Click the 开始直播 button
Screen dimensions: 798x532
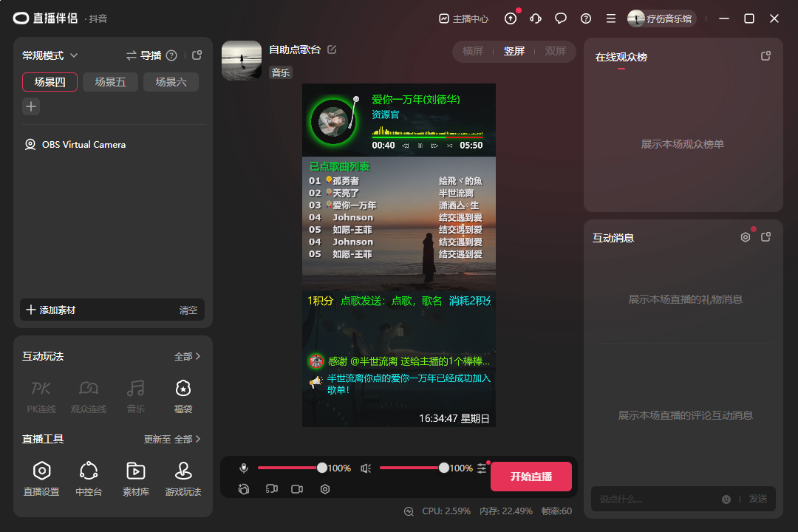point(531,477)
